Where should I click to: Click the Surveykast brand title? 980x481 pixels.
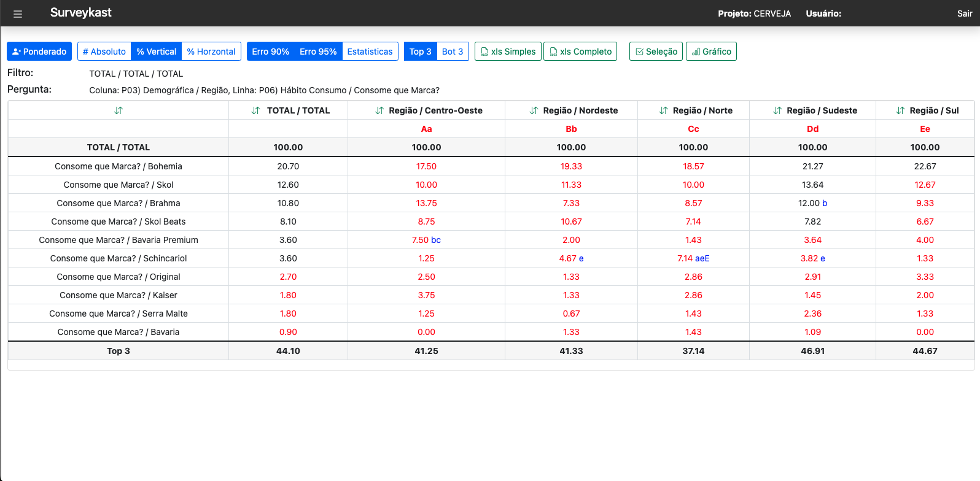[x=81, y=13]
